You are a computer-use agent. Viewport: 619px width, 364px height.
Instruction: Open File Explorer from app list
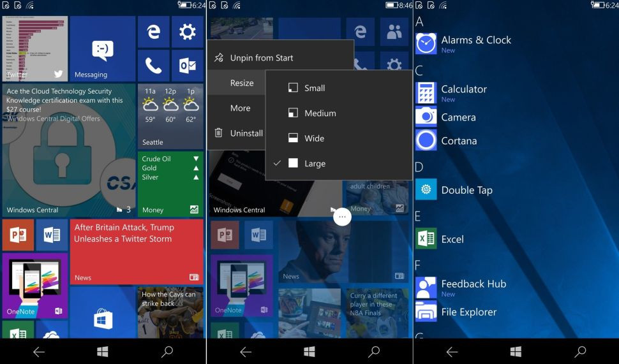tap(456, 312)
